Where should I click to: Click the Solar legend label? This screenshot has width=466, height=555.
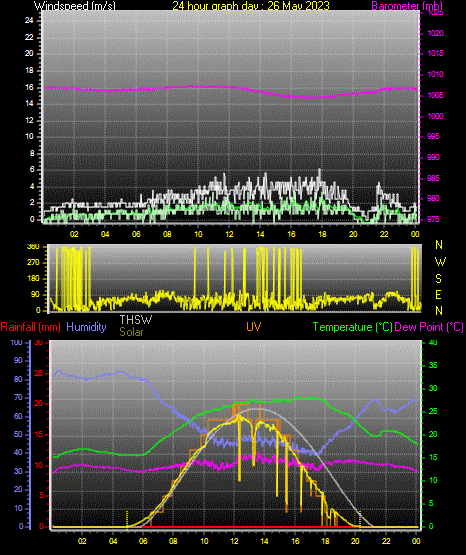tap(131, 332)
